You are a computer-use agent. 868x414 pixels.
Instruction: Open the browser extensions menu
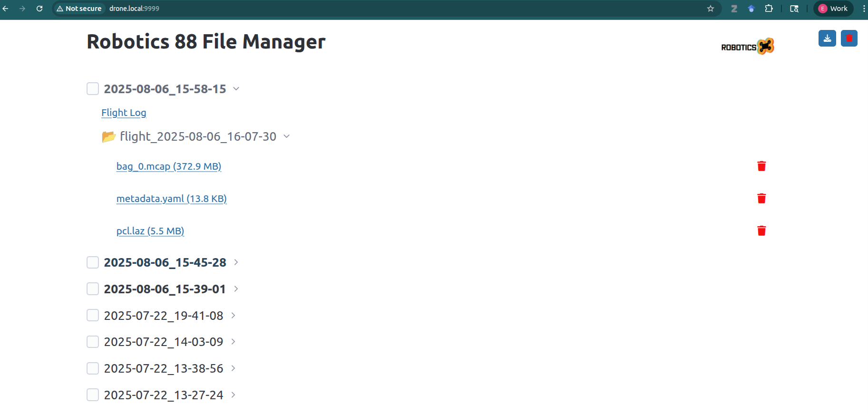(x=770, y=8)
